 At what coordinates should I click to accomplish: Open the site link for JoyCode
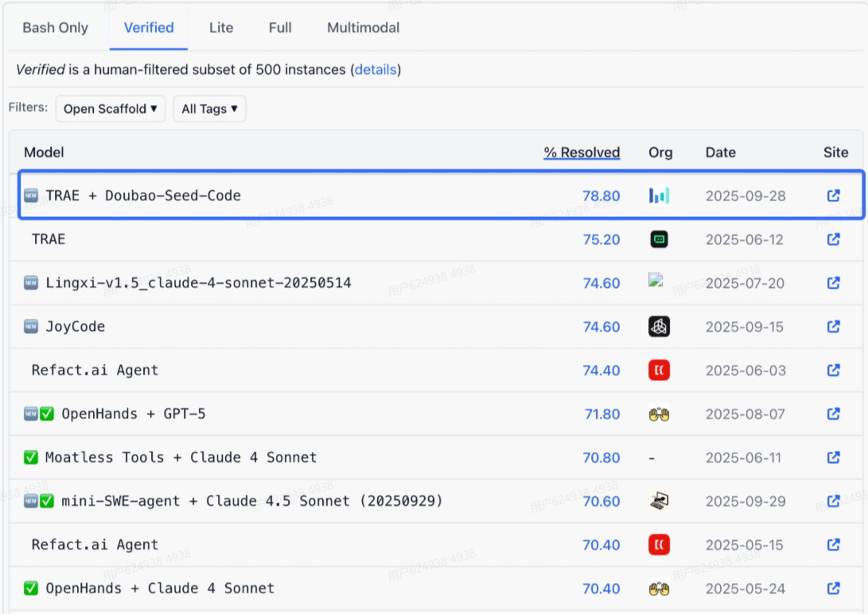pyautogui.click(x=834, y=327)
